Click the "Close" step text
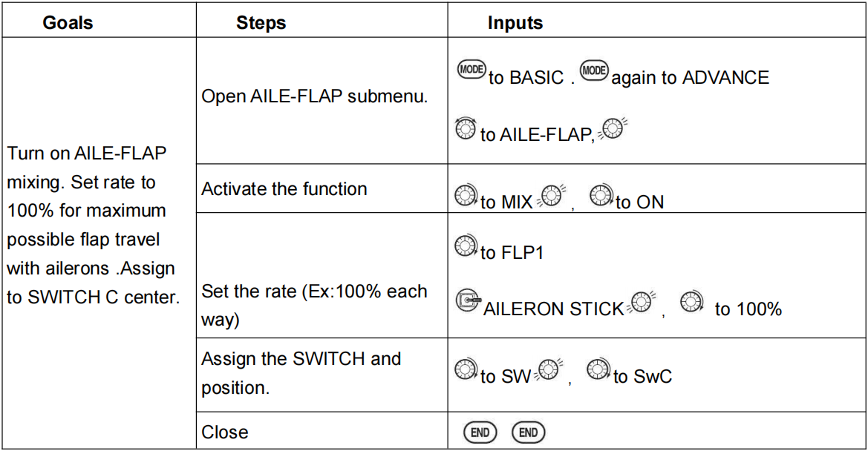This screenshot has width=868, height=451. pos(225,432)
